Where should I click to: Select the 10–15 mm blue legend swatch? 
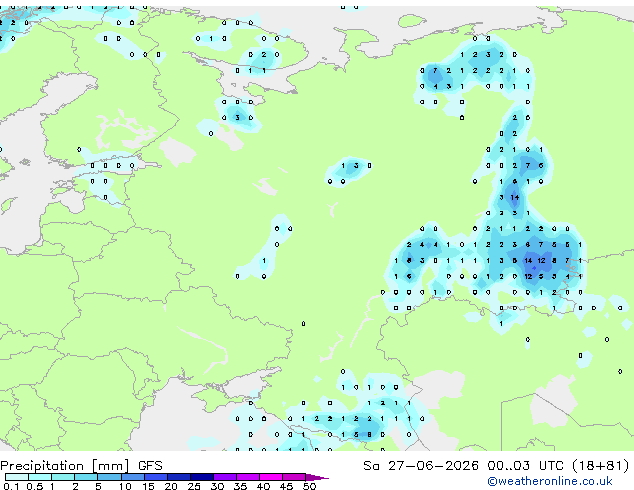pyautogui.click(x=133, y=477)
